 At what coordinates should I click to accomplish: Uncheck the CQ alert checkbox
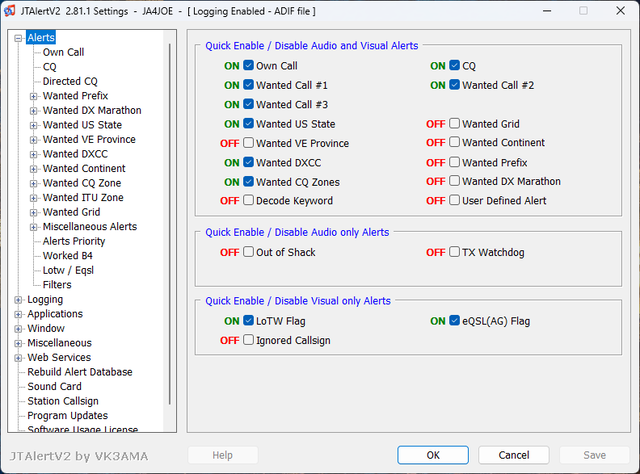point(455,65)
